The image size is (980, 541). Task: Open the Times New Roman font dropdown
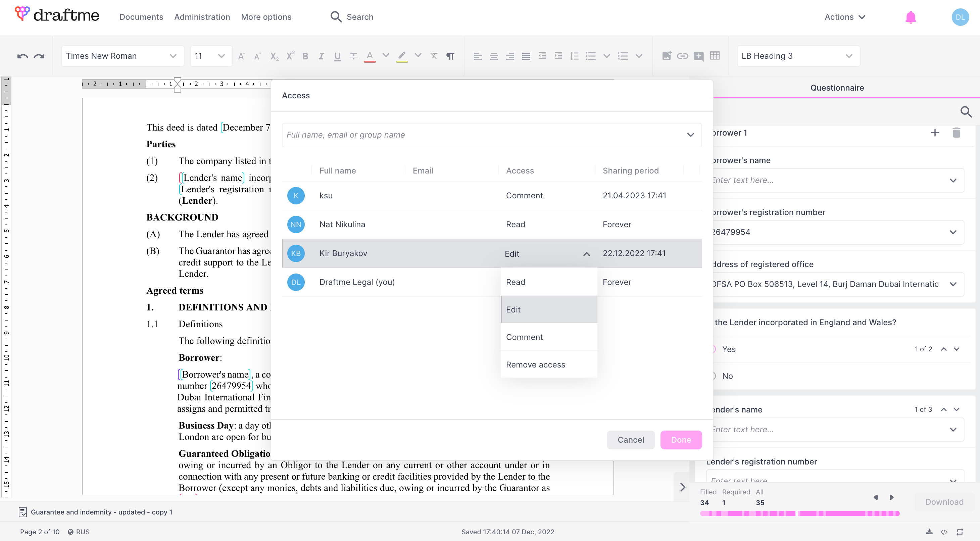[x=122, y=56]
